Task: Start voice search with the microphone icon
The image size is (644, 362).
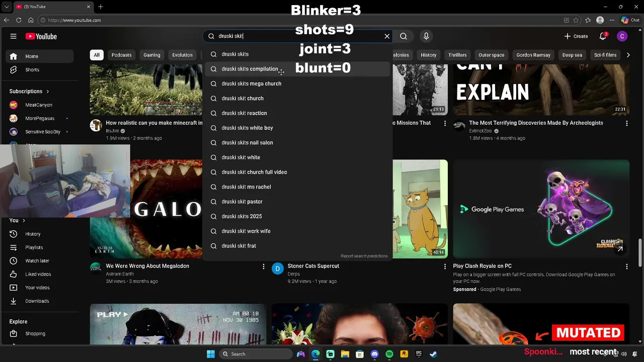Action: (426, 36)
